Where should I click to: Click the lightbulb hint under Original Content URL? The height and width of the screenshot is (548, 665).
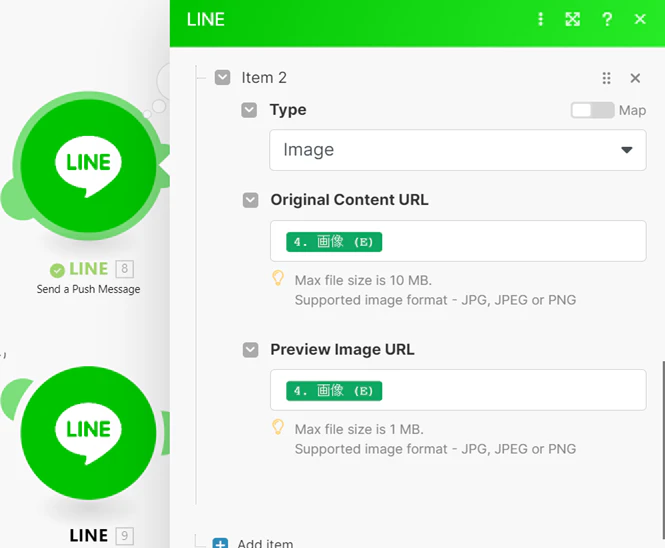278,278
